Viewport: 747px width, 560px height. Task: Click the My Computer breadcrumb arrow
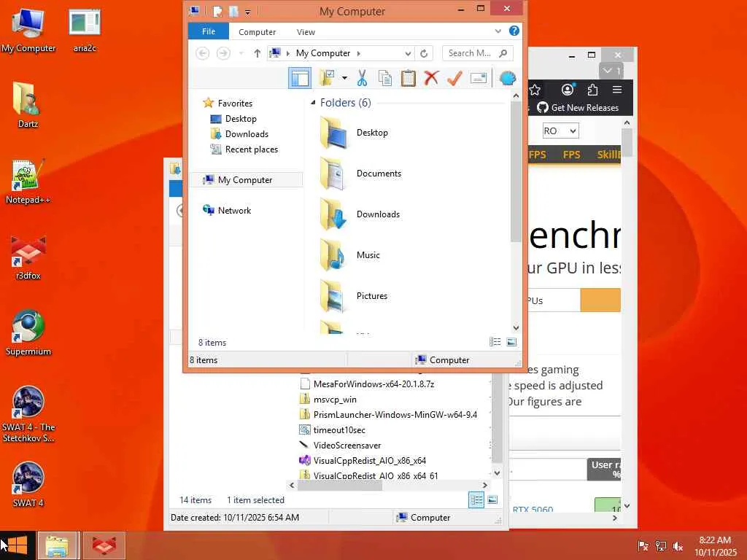(x=359, y=53)
